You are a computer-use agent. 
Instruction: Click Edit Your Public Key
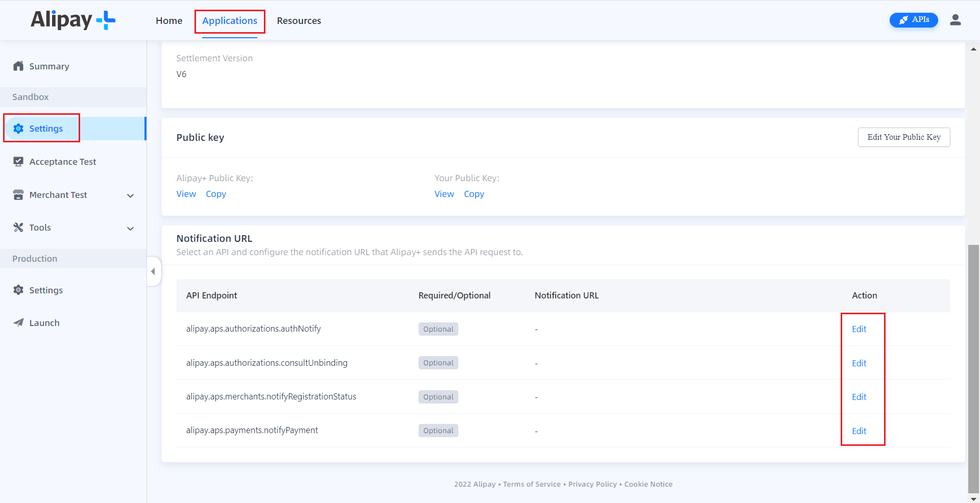pos(903,137)
